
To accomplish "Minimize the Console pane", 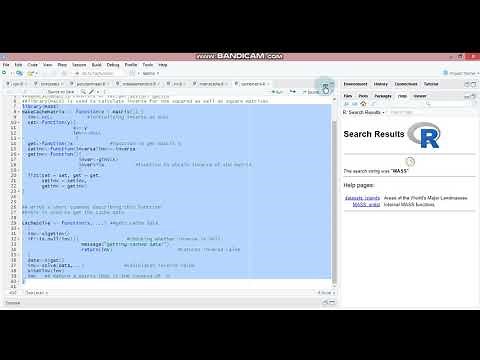I will coord(325,302).
